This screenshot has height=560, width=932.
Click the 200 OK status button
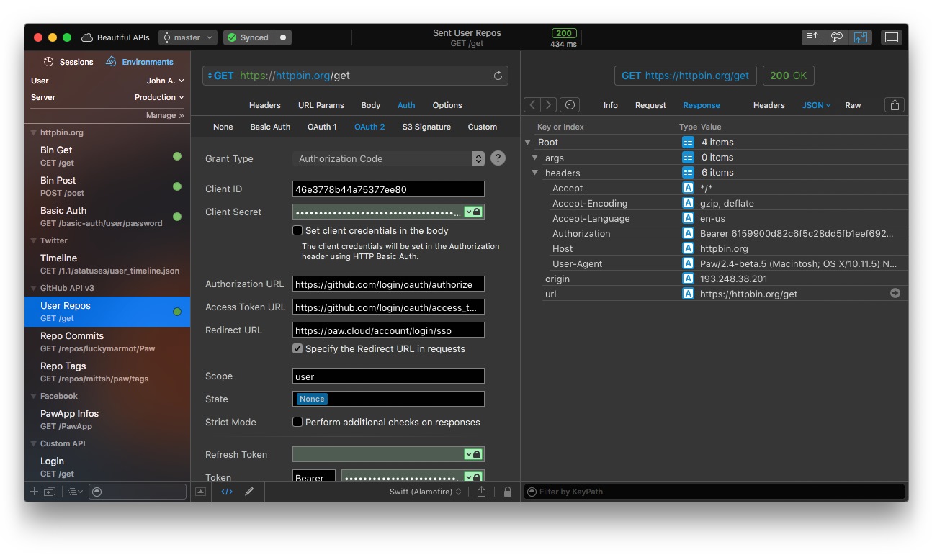click(789, 76)
